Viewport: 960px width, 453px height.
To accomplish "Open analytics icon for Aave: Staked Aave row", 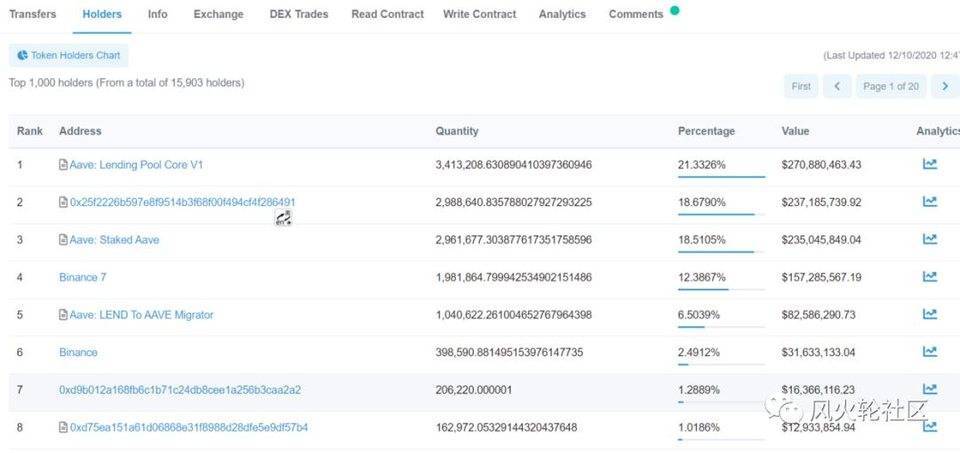I will click(x=929, y=239).
